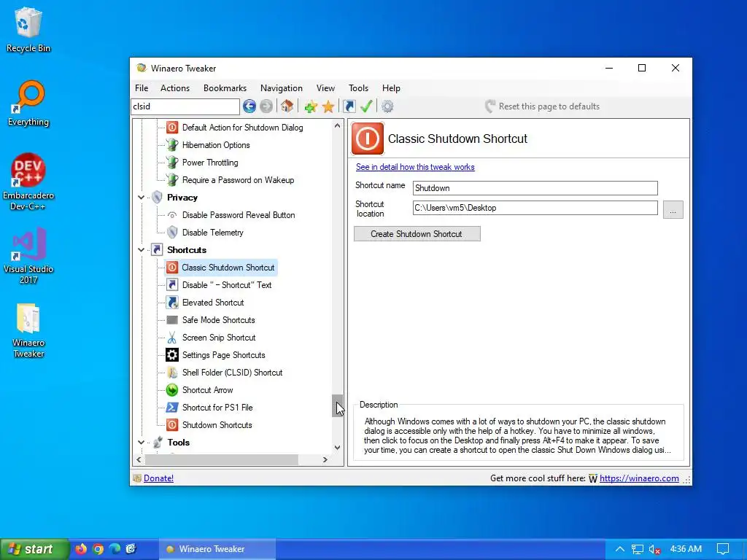Click the Shutdown Shortcuts red power icon
This screenshot has height=560, width=747.
pos(172,425)
